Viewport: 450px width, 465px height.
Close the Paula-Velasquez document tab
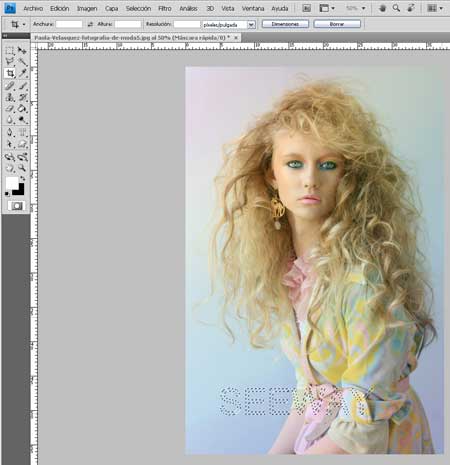point(236,38)
